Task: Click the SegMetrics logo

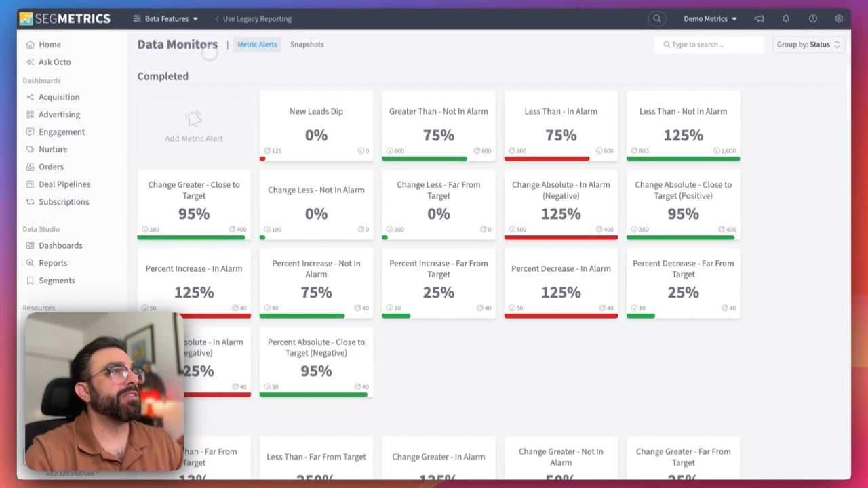Action: click(x=64, y=18)
